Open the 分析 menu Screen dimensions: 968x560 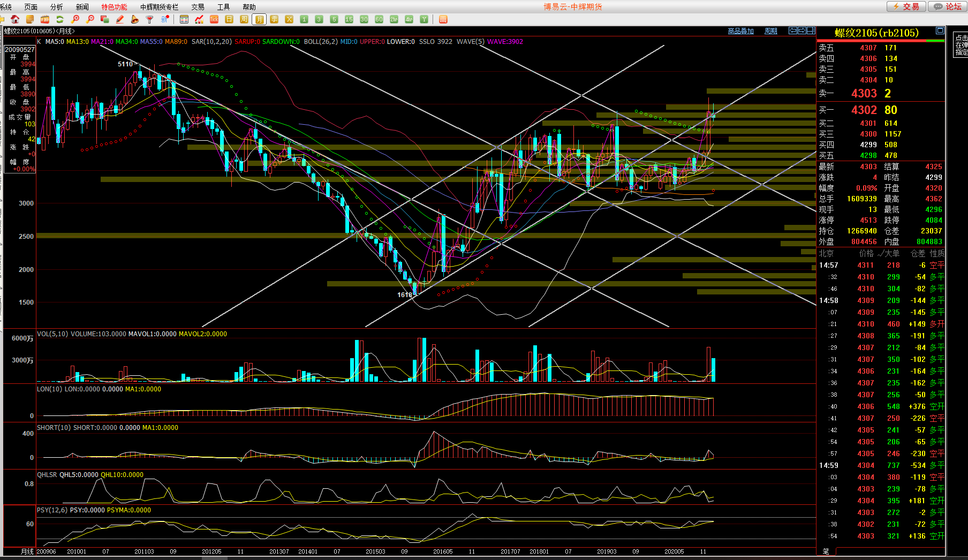tap(56, 7)
